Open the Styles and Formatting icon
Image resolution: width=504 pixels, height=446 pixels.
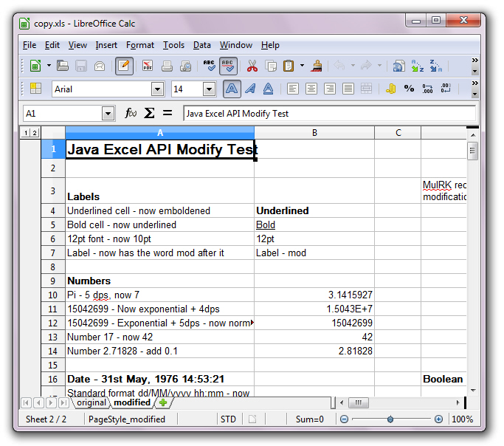[35, 89]
